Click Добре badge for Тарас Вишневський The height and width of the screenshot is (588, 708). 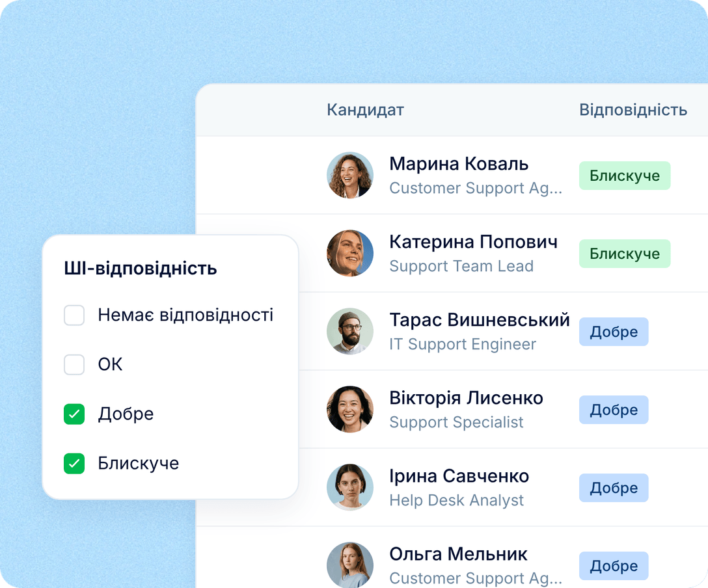614,332
